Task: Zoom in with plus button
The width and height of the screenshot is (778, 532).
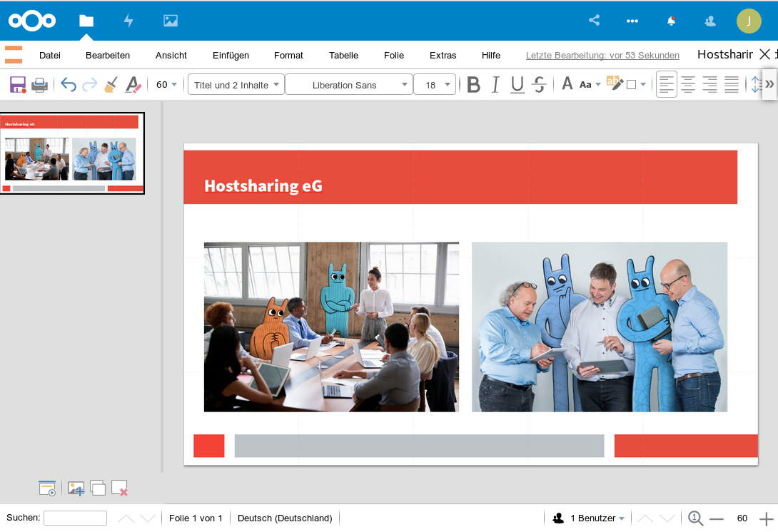Action: [767, 519]
